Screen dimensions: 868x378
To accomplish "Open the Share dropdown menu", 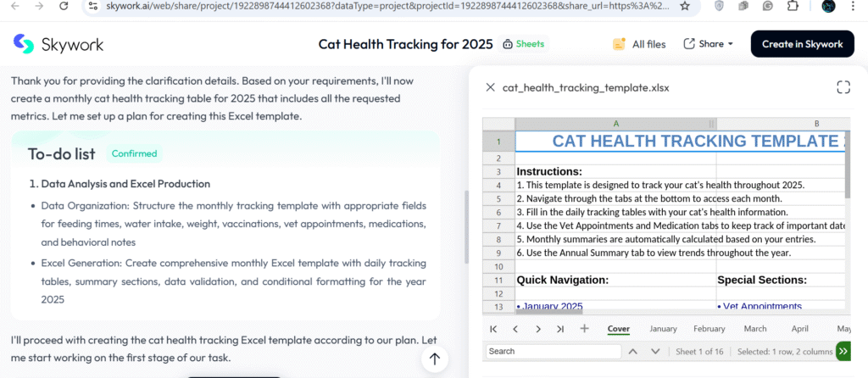I will [x=709, y=44].
